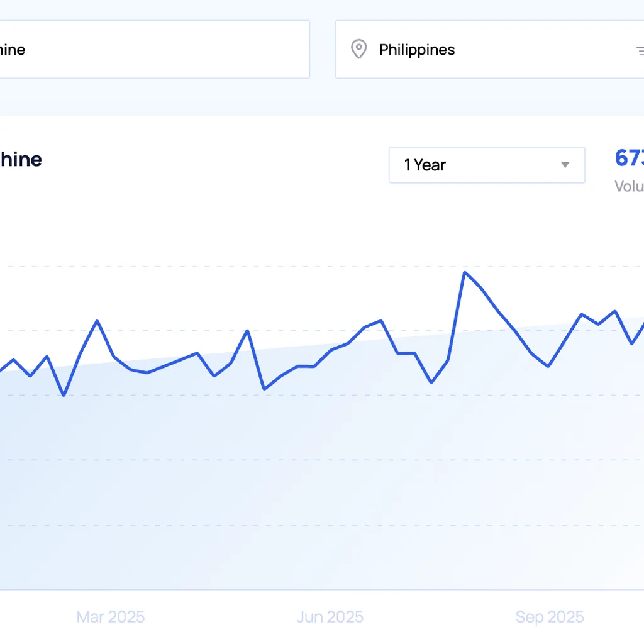
Task: Select the Sep 2025 axis label
Action: 549,617
